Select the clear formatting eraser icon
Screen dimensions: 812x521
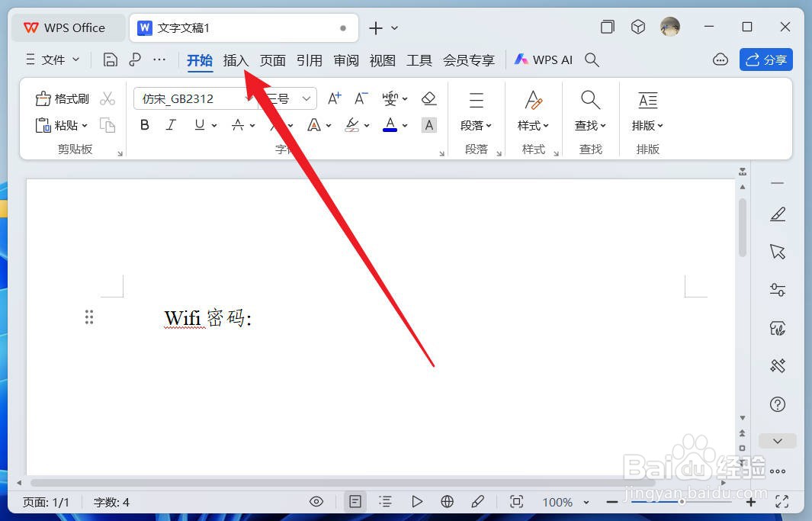[428, 98]
